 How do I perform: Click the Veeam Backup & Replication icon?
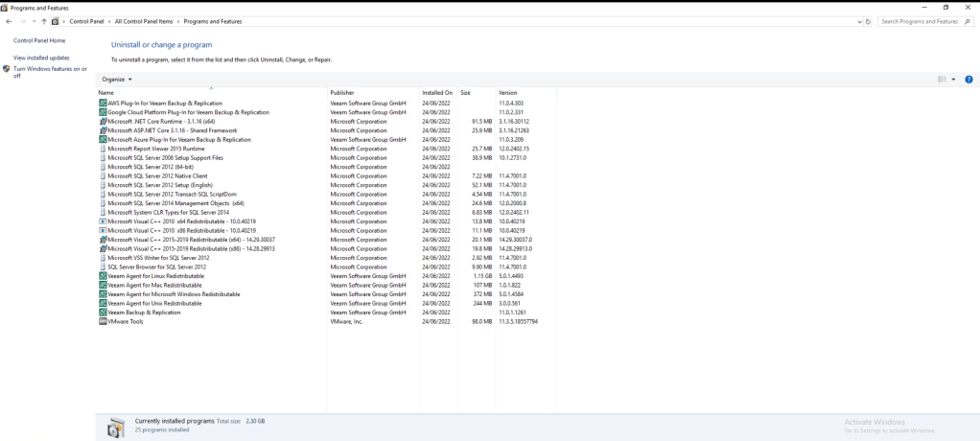tap(103, 313)
